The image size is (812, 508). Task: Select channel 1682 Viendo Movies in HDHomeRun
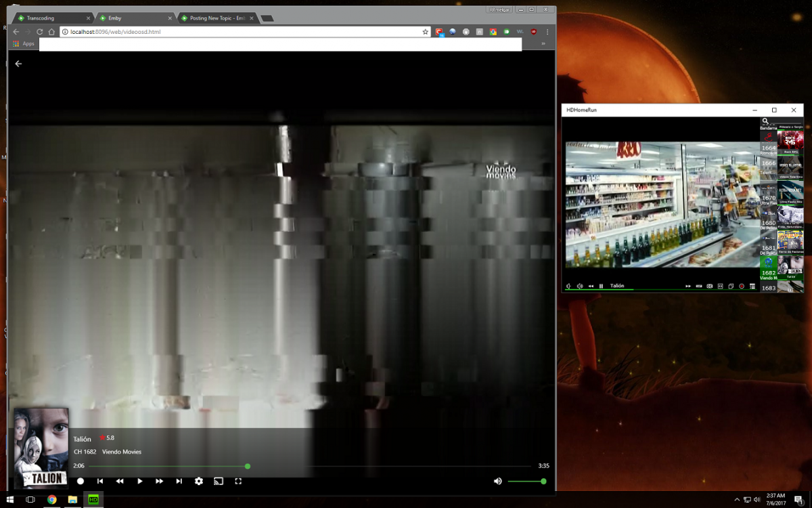[x=769, y=268]
